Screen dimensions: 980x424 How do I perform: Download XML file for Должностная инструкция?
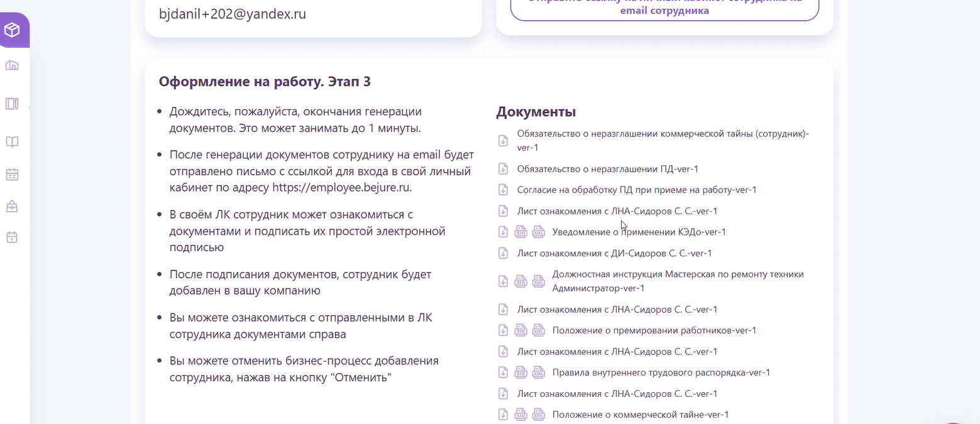point(538,281)
